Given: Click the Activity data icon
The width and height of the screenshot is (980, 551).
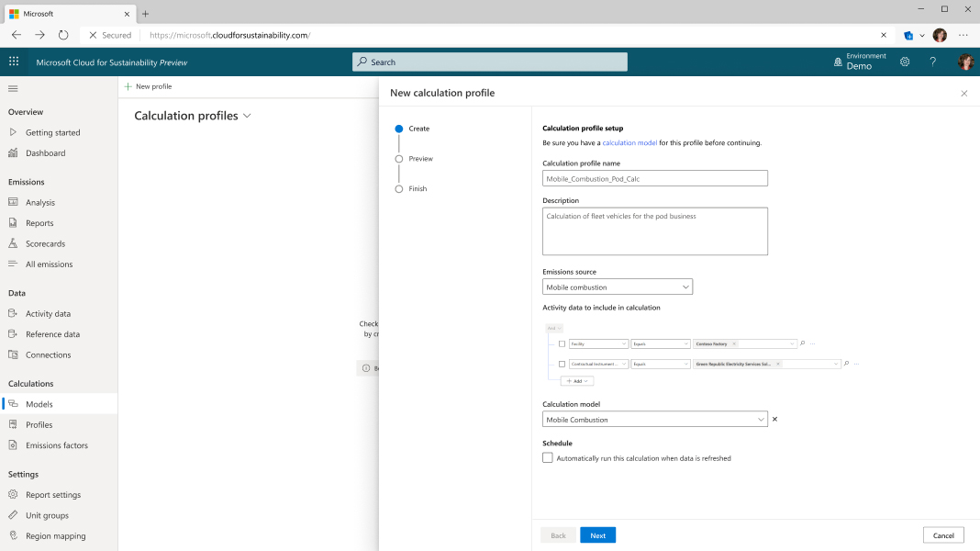Looking at the screenshot, I should coord(13,313).
